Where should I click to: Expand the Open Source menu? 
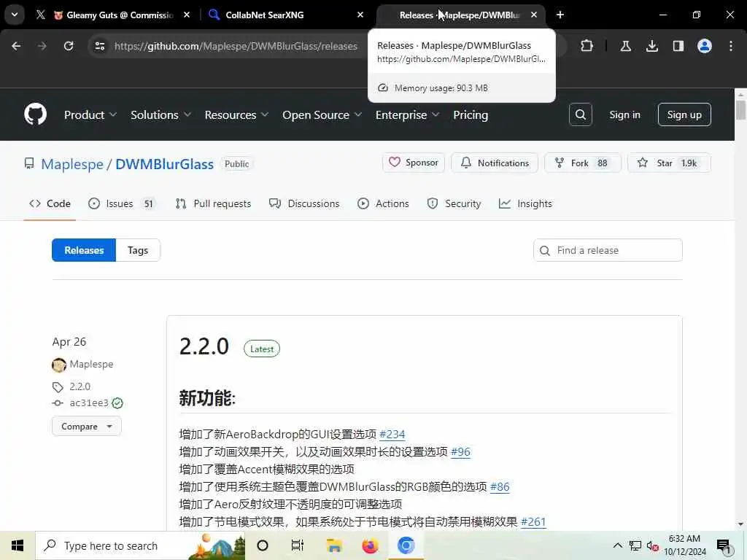(322, 114)
